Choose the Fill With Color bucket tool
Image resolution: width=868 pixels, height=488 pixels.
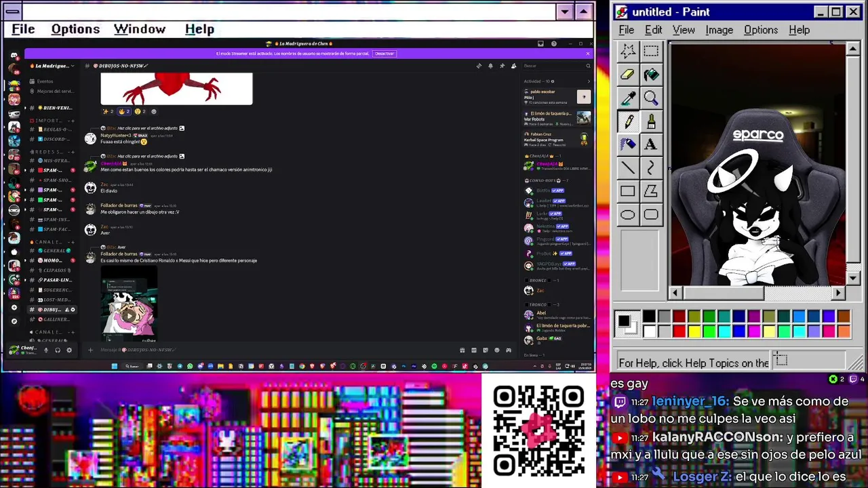pos(651,75)
